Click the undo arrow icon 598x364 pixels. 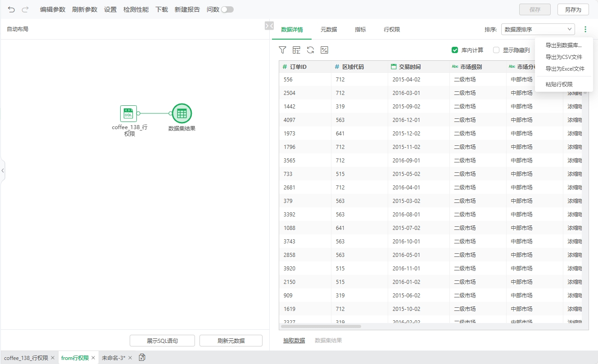11,9
